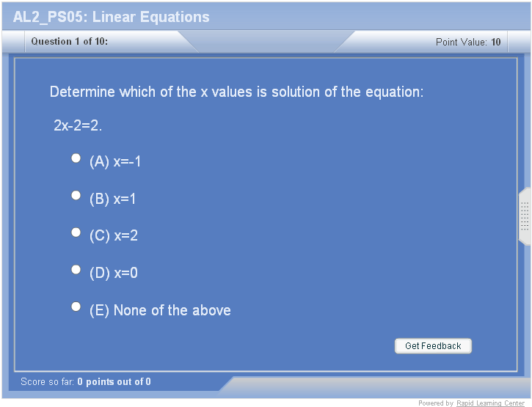Click the "Determine which of the x values" prompt
This screenshot has width=532, height=407.
tap(236, 92)
